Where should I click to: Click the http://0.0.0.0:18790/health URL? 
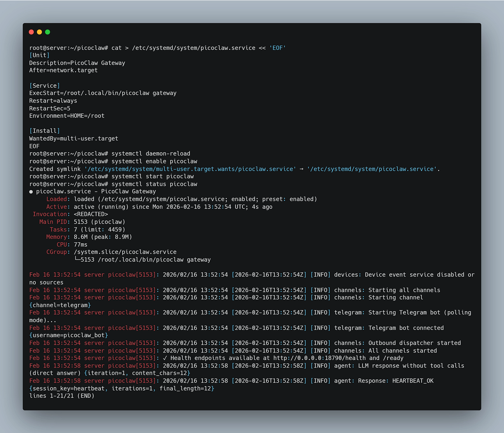[319, 358]
